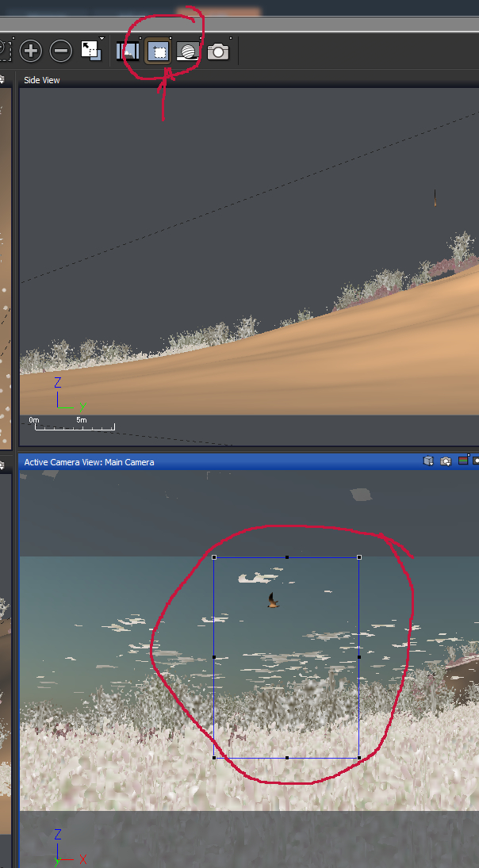Click the 5m scale label in Side View
The image size is (479, 868).
pos(82,420)
